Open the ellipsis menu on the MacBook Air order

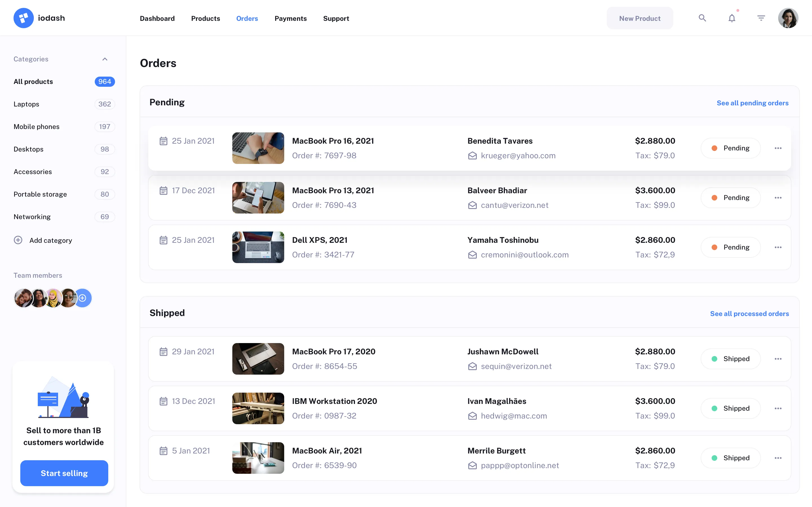point(778,458)
